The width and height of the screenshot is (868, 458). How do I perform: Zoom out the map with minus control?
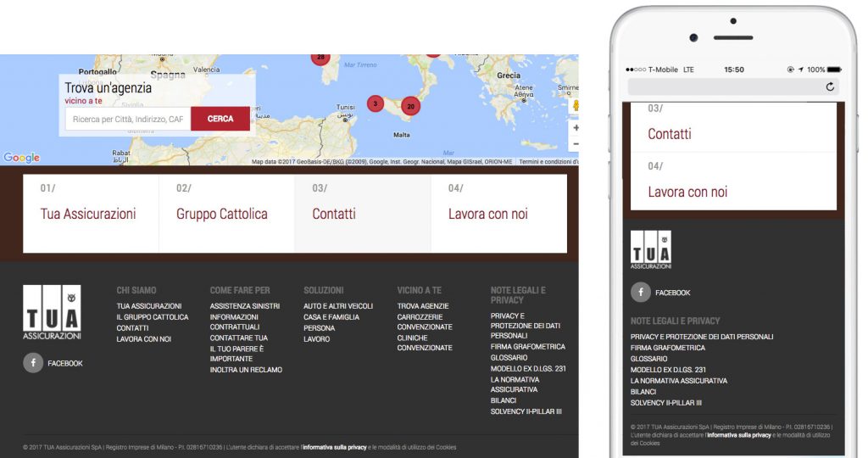(576, 144)
